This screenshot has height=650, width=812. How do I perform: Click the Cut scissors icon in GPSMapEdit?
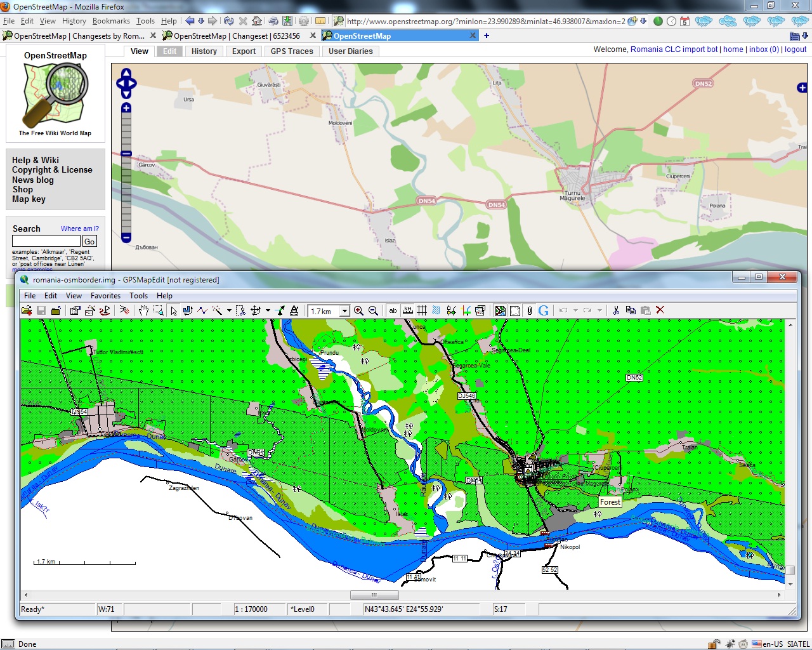click(x=616, y=310)
